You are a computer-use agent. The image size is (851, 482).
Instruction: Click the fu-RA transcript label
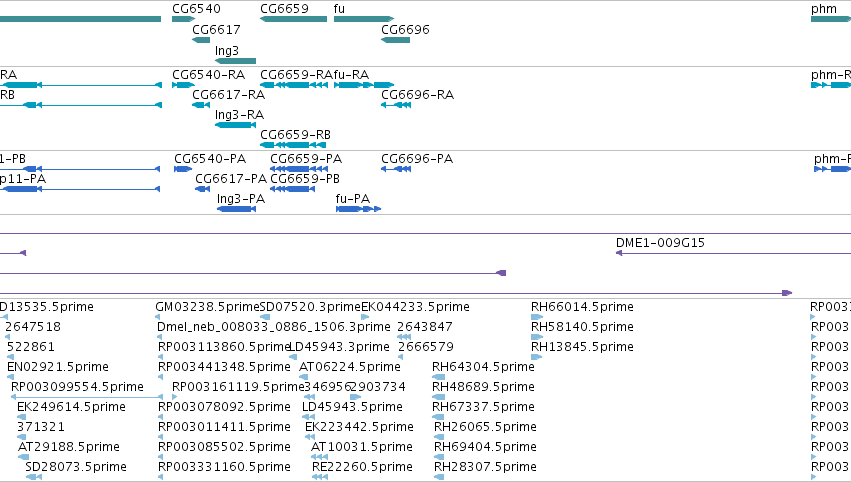(x=351, y=74)
